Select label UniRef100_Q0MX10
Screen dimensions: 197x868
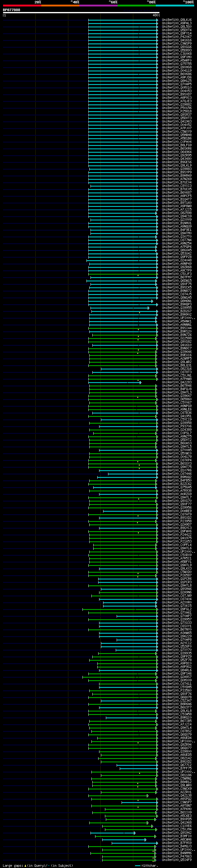[177, 88]
